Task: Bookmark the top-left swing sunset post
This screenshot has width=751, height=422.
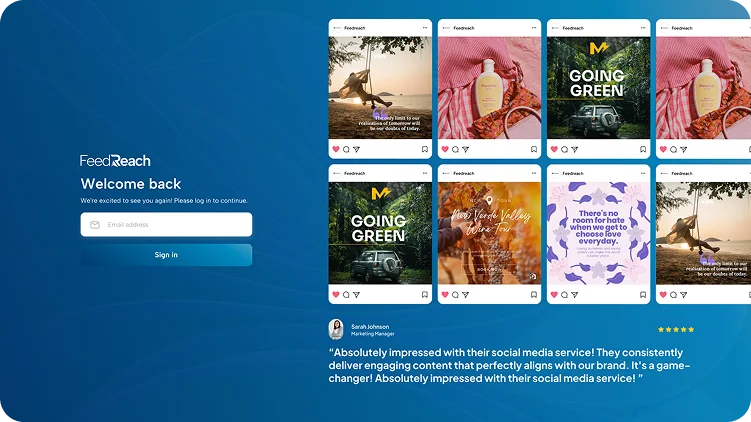Action: coord(425,149)
